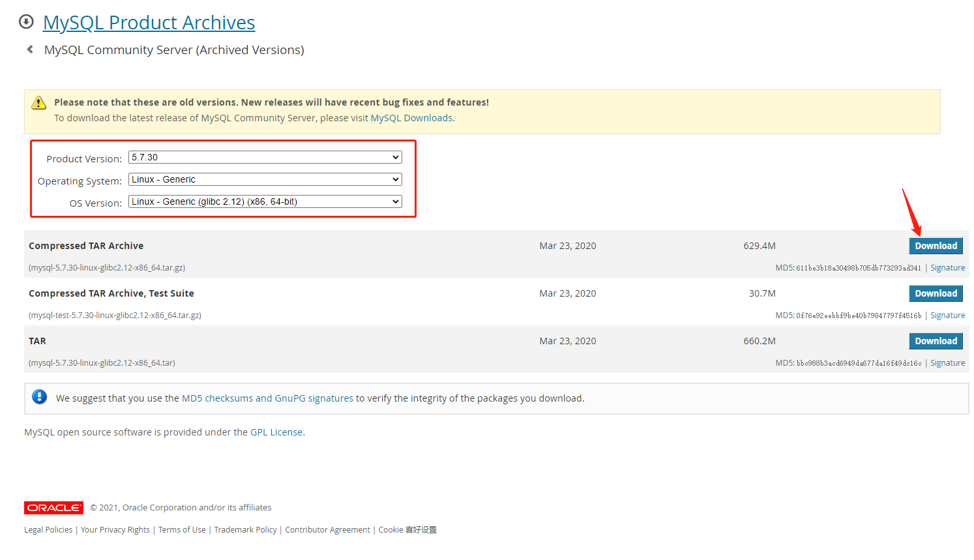
Task: Click the Compressed TAR Archive title
Action: pos(86,246)
